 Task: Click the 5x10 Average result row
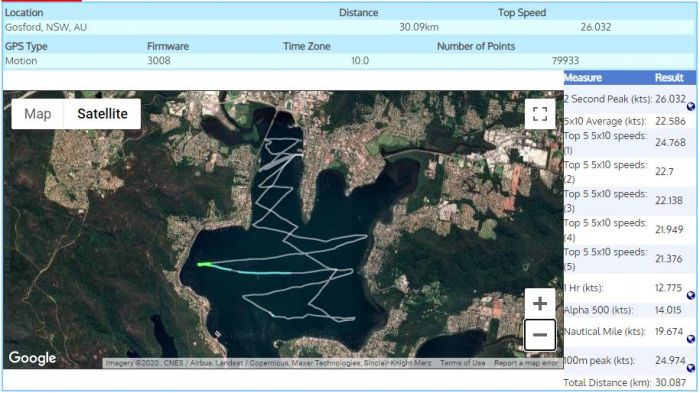pyautogui.click(x=629, y=121)
